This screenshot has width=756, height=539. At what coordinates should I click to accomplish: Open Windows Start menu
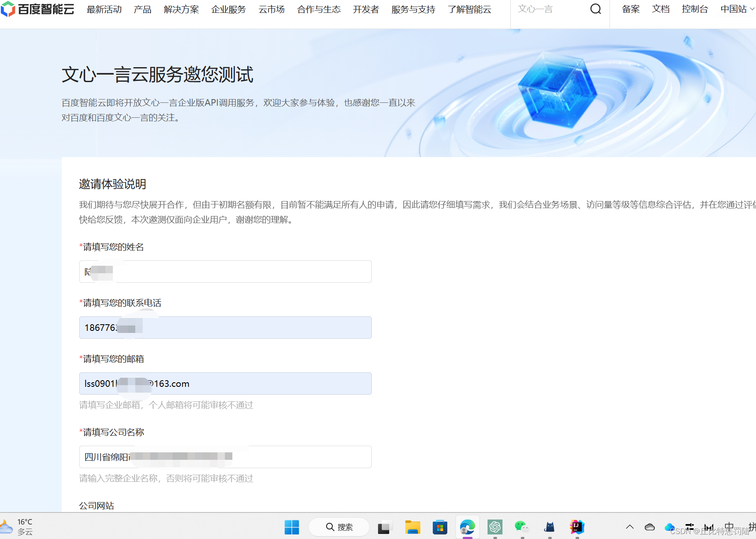click(292, 527)
